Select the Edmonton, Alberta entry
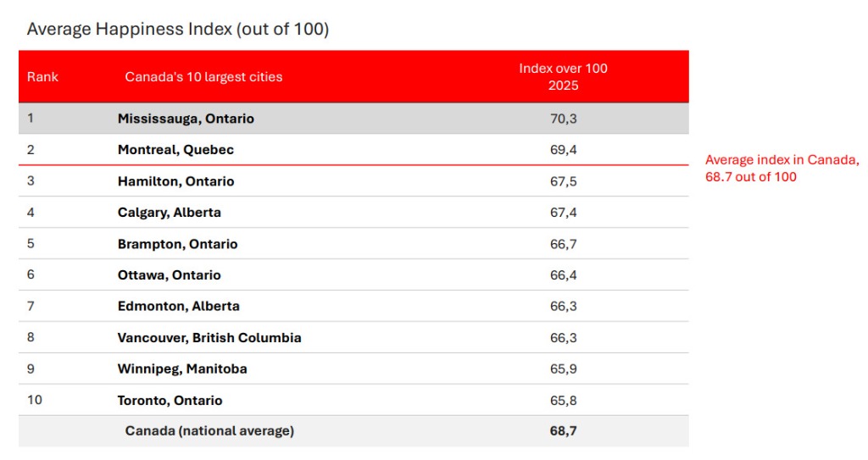The image size is (868, 460). 178,306
